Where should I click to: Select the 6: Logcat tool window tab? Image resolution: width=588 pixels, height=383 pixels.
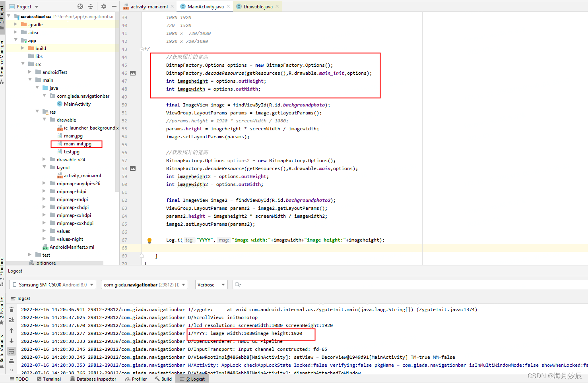coord(192,379)
